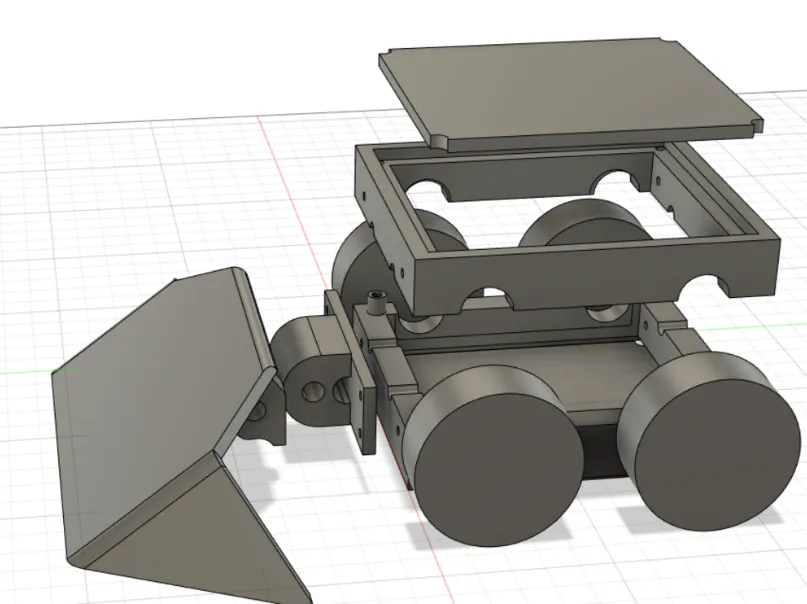Viewport: 807px width, 604px height.
Task: Click the notched front corner of the lid
Action: 438,138
